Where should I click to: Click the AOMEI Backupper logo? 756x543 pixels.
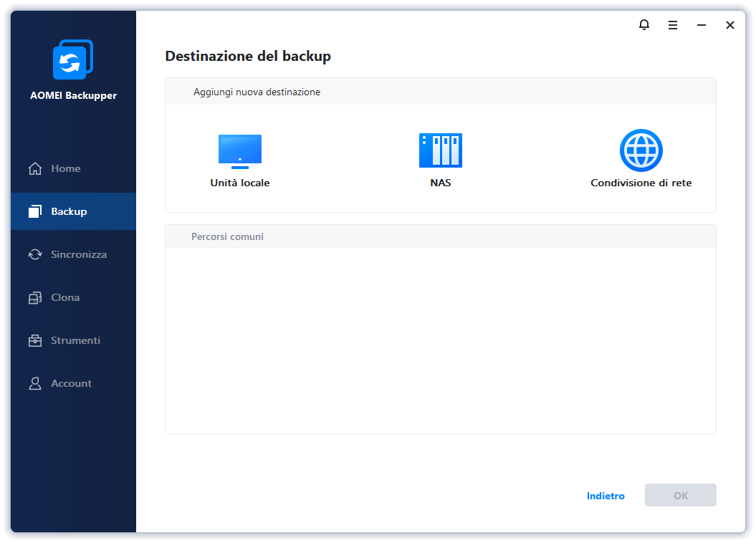[73, 60]
